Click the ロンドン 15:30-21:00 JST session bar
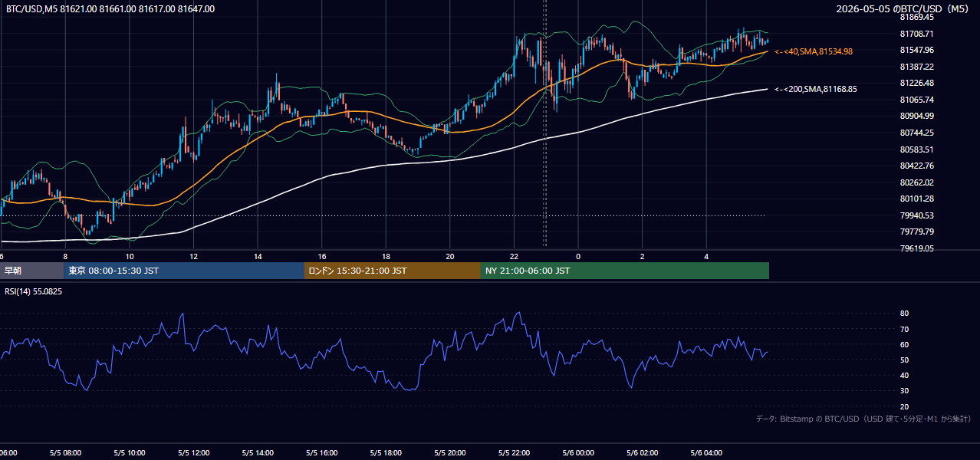This screenshot has width=980, height=460. click(393, 271)
